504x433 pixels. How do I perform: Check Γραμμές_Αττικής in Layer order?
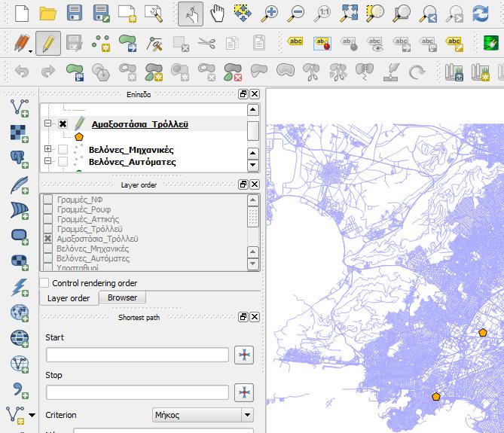(48, 219)
